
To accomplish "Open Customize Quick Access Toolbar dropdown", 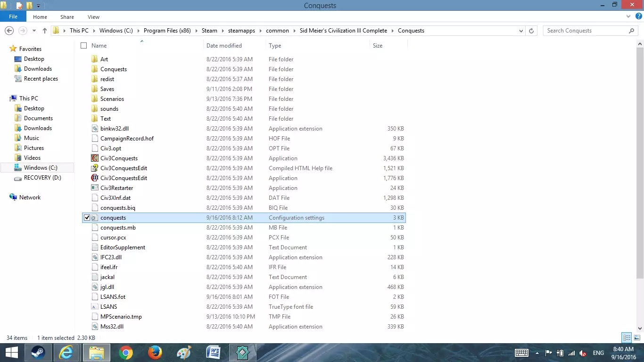I will [x=38, y=6].
